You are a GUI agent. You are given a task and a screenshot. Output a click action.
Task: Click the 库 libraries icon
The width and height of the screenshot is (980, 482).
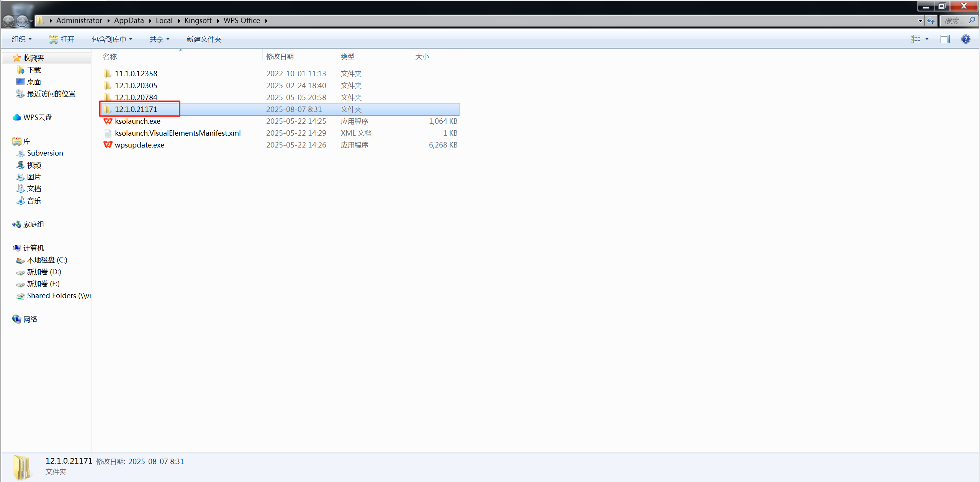tap(16, 141)
